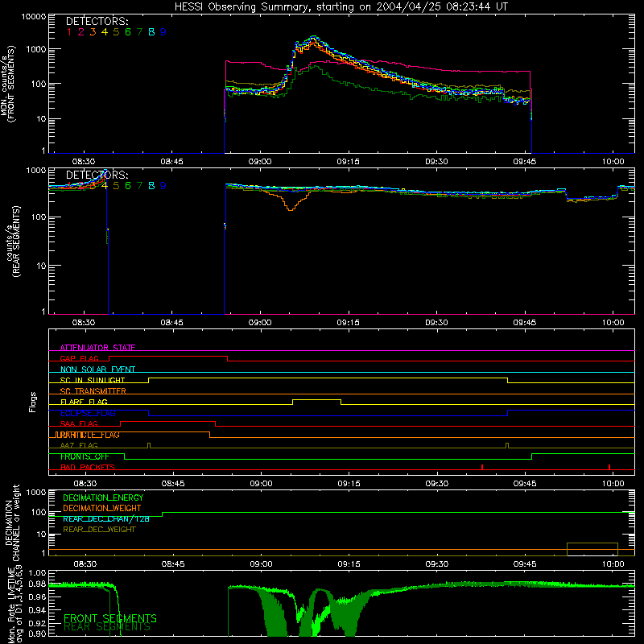The height and width of the screenshot is (644, 644).
Task: Click the DECIMATION_ENERGY legend entry
Action: [103, 497]
